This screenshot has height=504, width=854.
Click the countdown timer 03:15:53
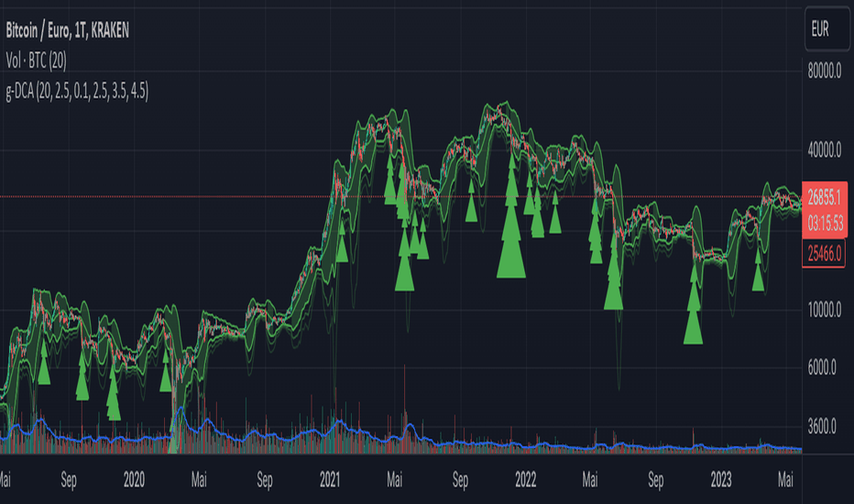click(825, 223)
